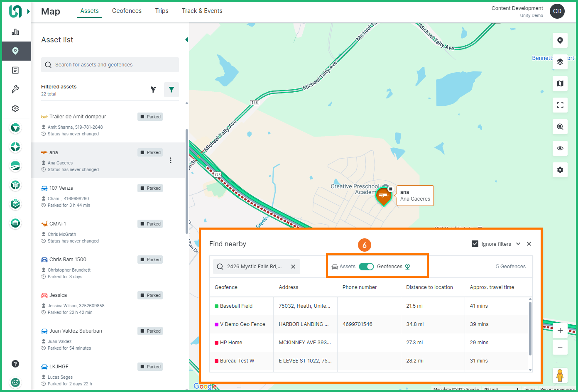Click the Search for assets and geofences field
The height and width of the screenshot is (392, 578).
coord(110,65)
